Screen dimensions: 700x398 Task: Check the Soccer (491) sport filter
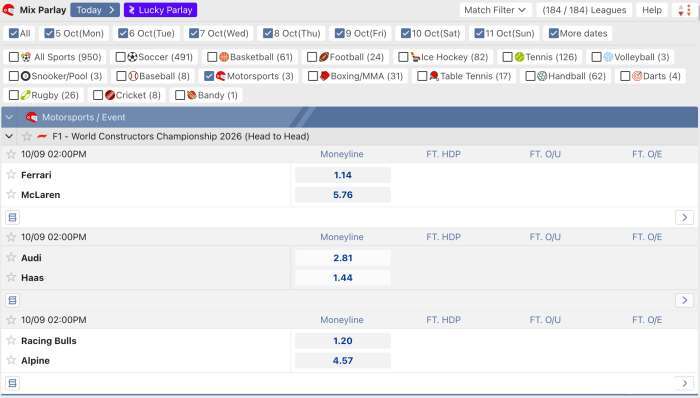pos(121,57)
